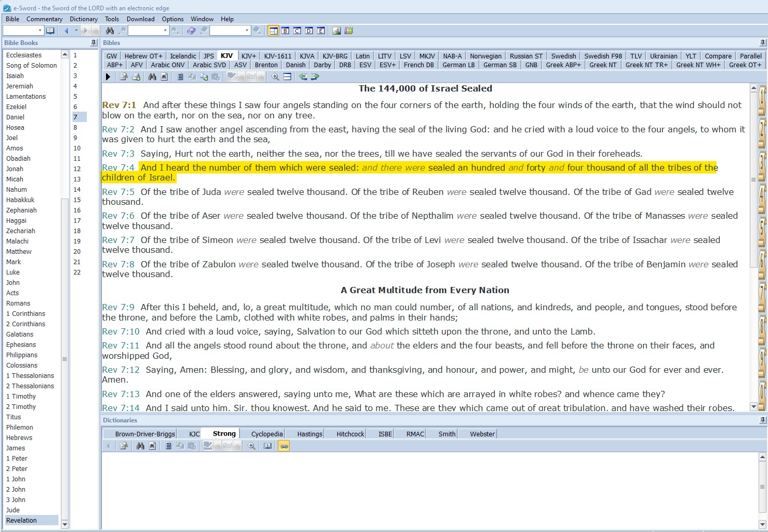Click the magnifier-on-page lookup icon in Dictionaries toolbar
The height and width of the screenshot is (532, 768).
click(x=124, y=446)
